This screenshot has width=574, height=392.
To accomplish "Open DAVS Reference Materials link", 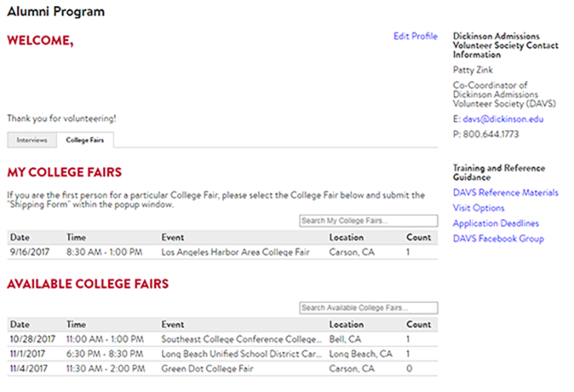I will click(x=505, y=193).
